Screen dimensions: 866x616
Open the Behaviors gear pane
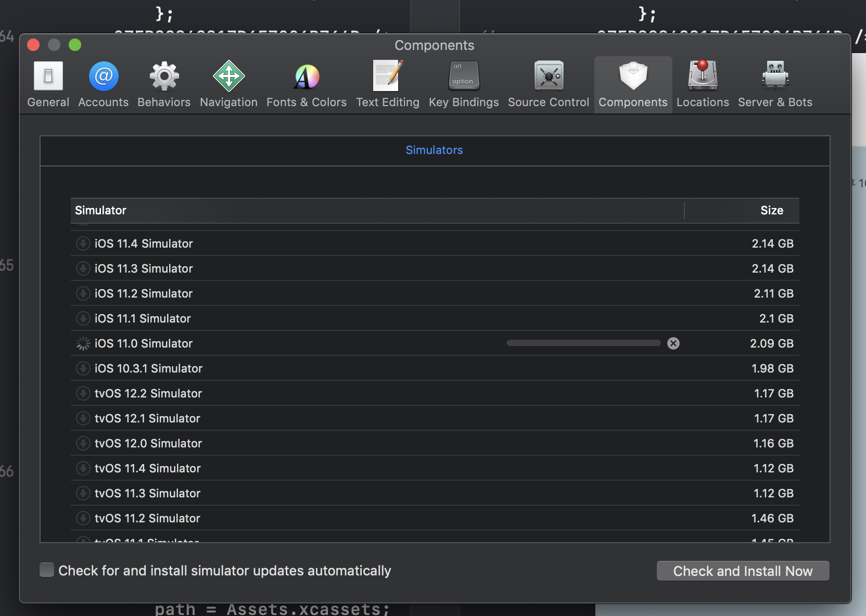pos(164,84)
